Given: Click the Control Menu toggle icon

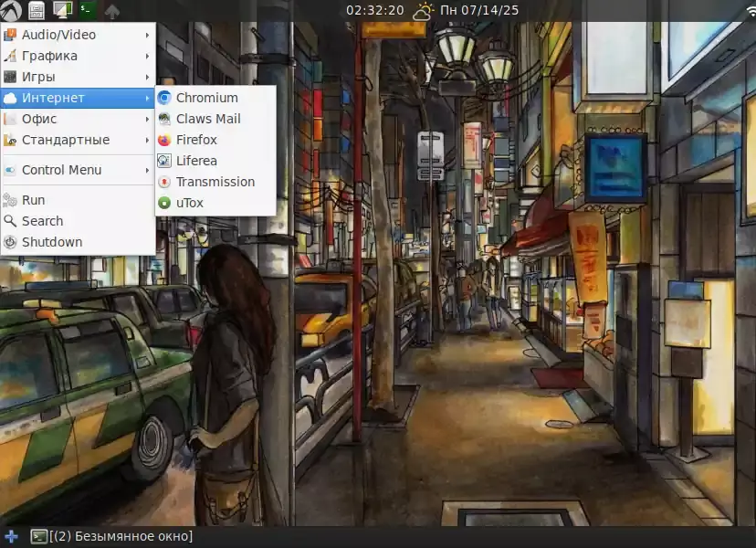Looking at the screenshot, I should pos(10,170).
